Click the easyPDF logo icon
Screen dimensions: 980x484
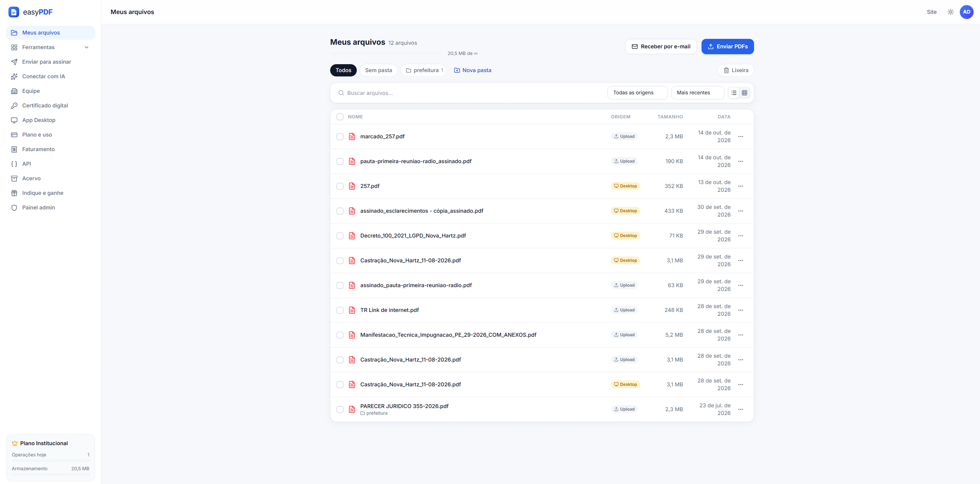click(x=14, y=12)
